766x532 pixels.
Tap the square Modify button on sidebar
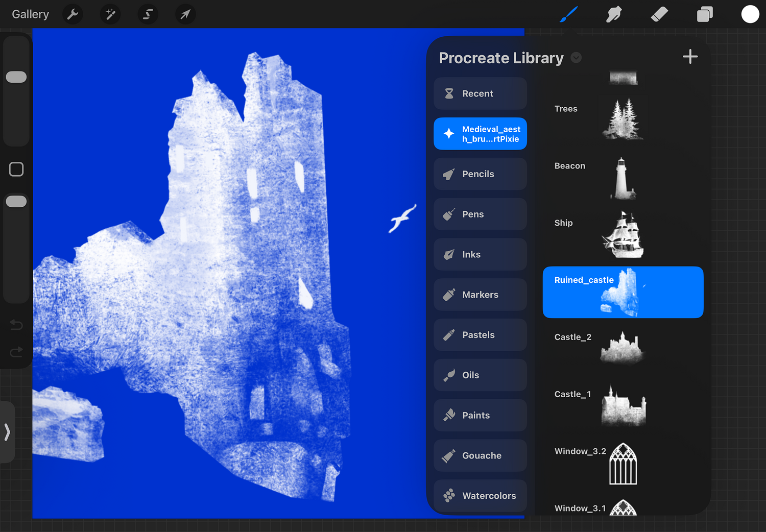16,169
